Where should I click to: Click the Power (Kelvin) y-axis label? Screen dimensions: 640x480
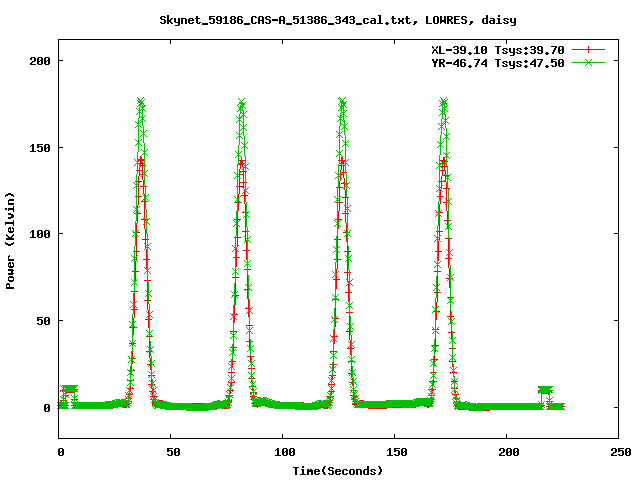click(x=10, y=241)
